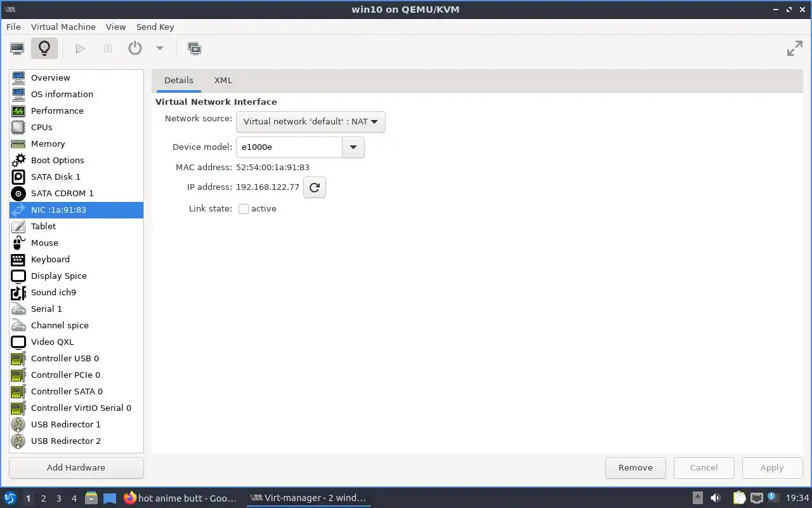Click the Remove button
The width and height of the screenshot is (812, 508).
[635, 467]
